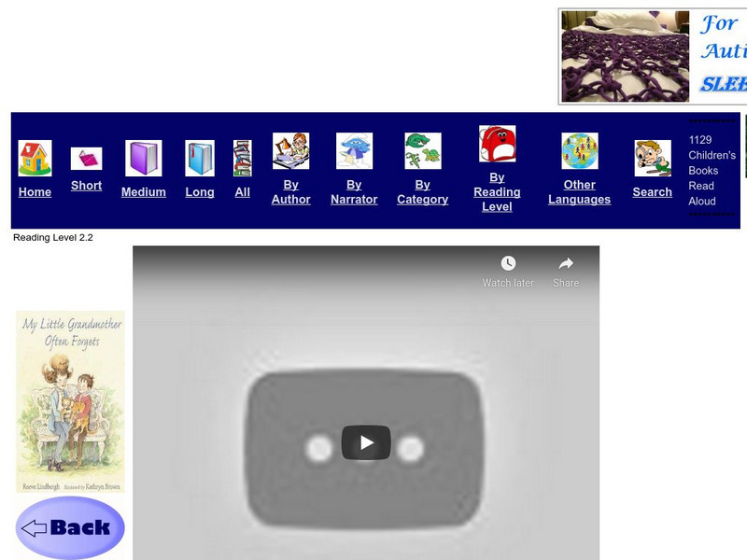Image resolution: width=747 pixels, height=560 pixels.
Task: Open By Category via the turtles icon
Action: click(421, 152)
